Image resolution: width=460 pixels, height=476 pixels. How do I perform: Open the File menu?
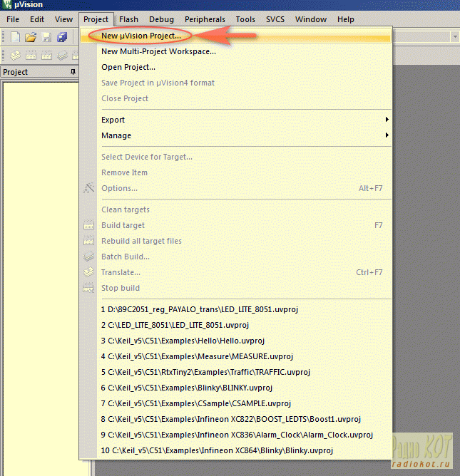pos(13,19)
